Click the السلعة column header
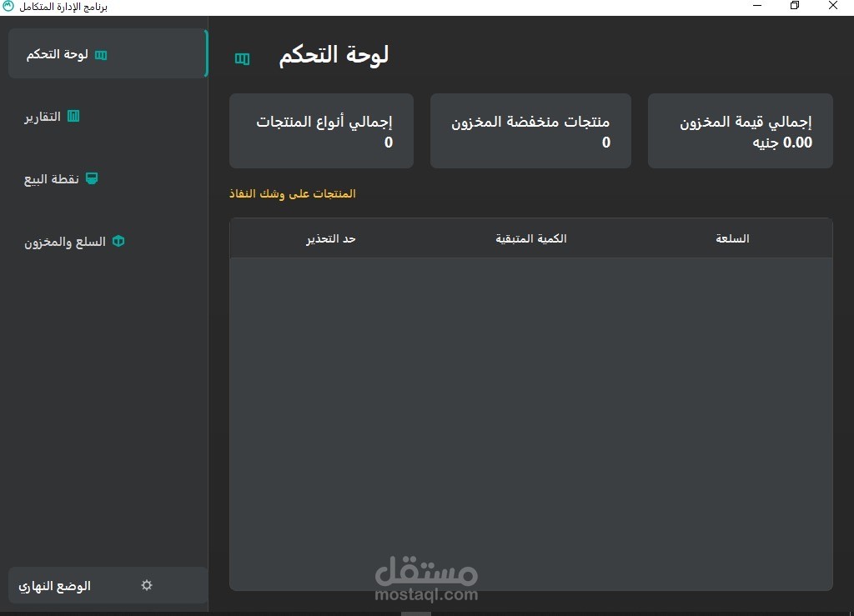 732,238
